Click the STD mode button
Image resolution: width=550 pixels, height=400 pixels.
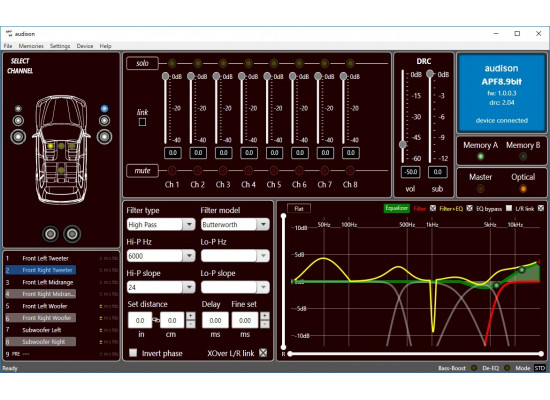(x=539, y=368)
